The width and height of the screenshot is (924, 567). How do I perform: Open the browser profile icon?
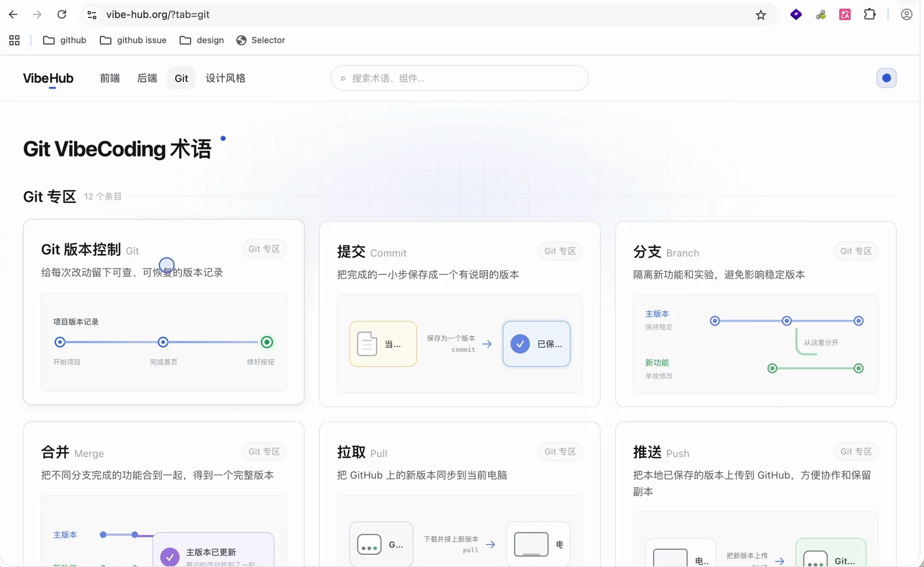[x=907, y=14]
